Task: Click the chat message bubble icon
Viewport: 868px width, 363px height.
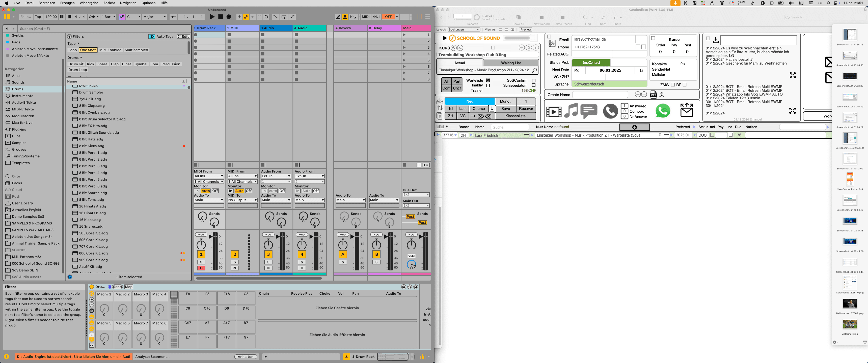Action: click(x=589, y=111)
